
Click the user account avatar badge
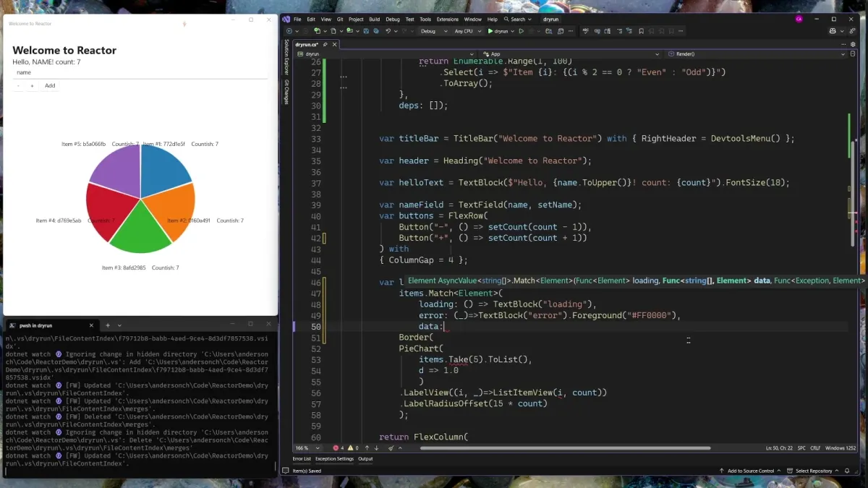(x=799, y=19)
